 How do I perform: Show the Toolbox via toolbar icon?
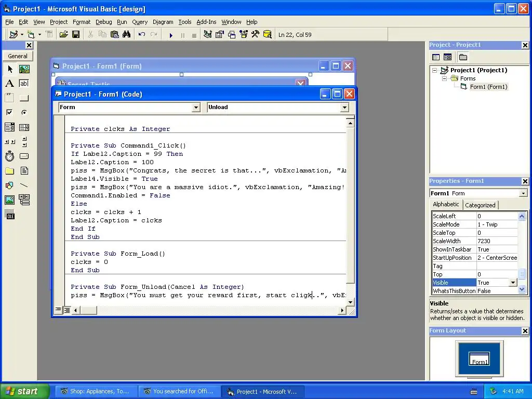click(x=255, y=35)
